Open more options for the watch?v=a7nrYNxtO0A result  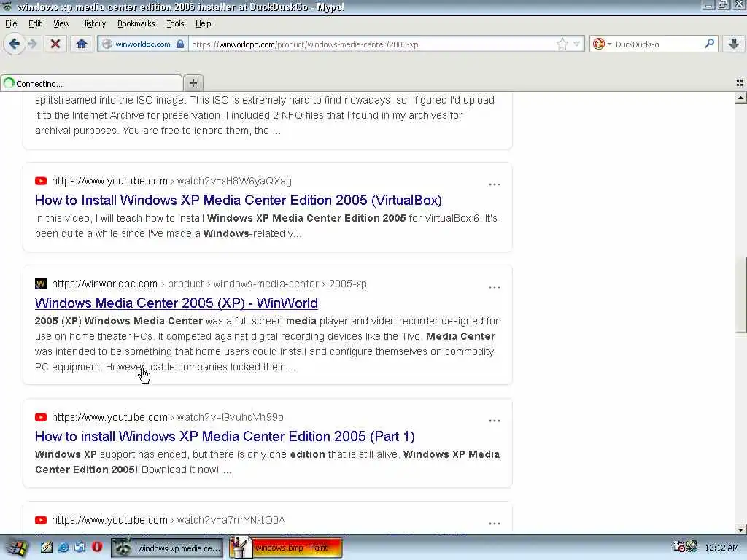495,524
